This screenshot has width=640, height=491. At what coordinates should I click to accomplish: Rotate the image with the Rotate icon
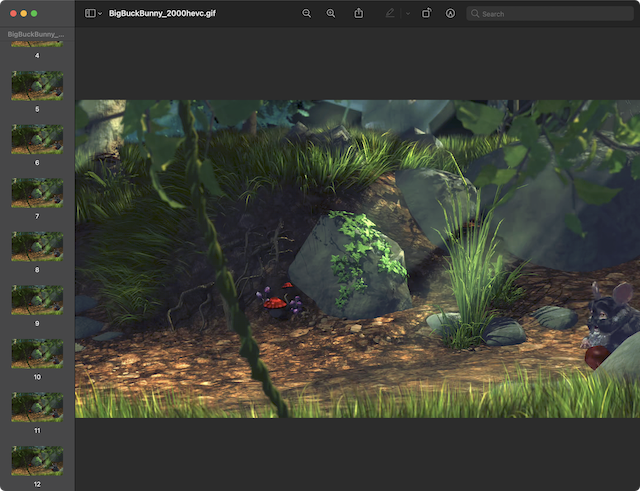click(426, 13)
